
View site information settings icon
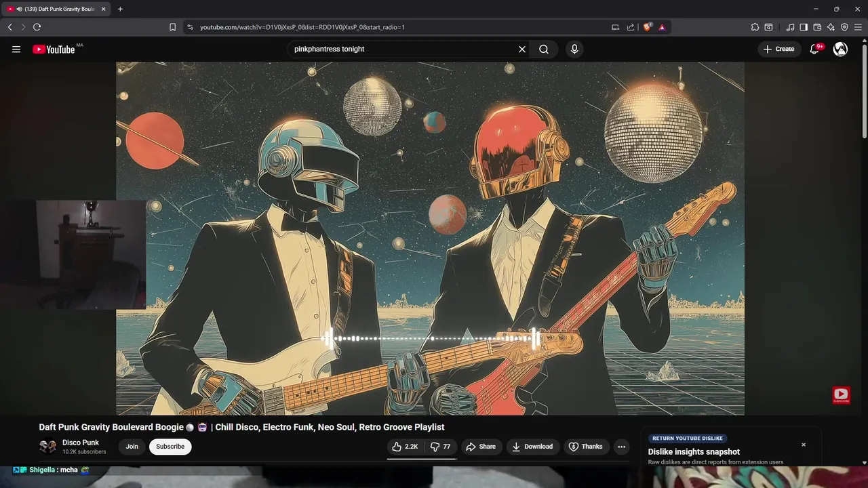click(190, 27)
